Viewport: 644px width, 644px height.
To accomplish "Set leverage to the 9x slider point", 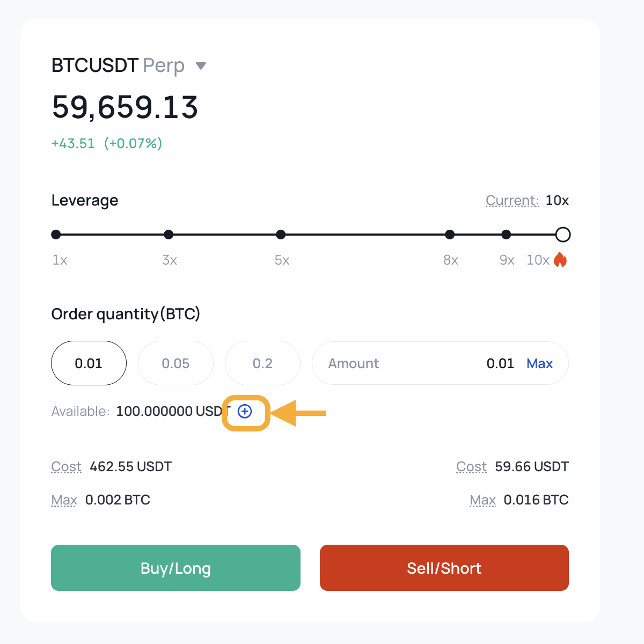I will pos(506,235).
